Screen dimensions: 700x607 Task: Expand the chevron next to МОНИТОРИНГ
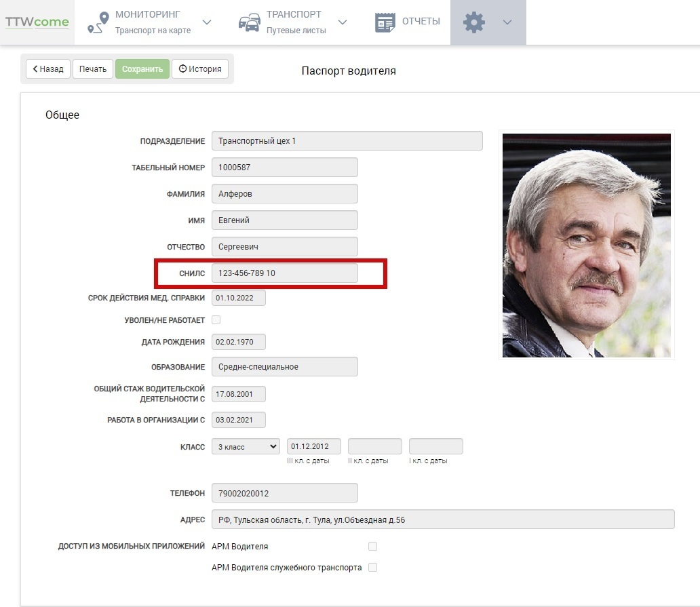coord(208,21)
